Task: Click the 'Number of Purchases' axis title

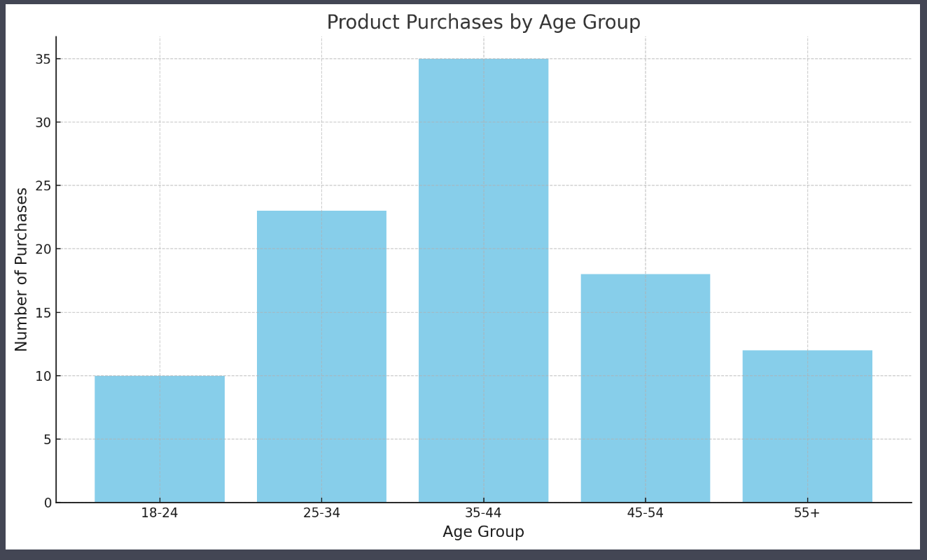Action: click(22, 269)
